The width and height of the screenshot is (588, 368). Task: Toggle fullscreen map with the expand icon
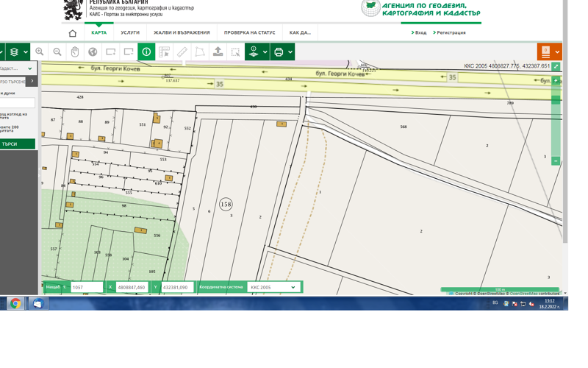(x=556, y=67)
